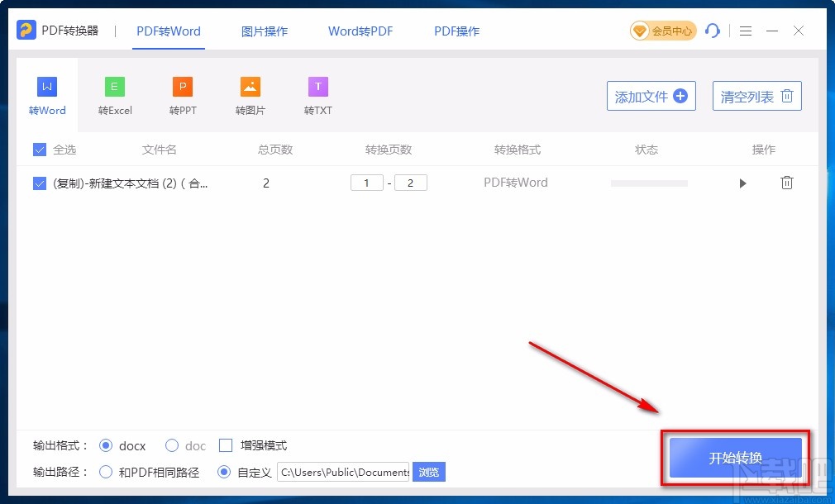
Task: Start converting the file via the play arrow icon
Action: (x=742, y=183)
